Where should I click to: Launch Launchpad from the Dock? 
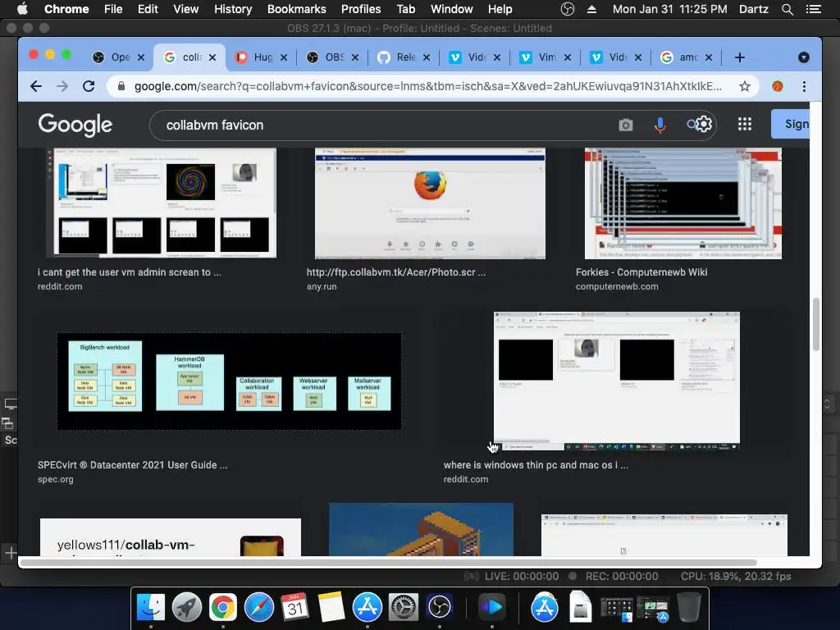[x=187, y=607]
